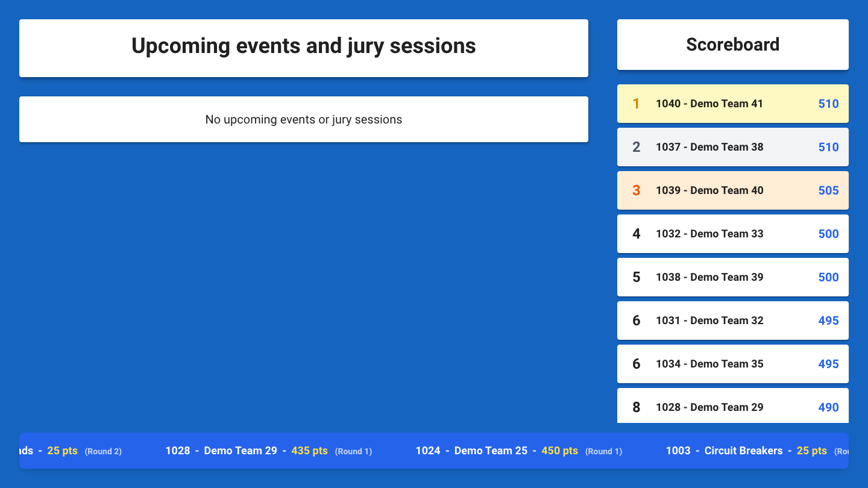The image size is (868, 488).
Task: Select "1028 - Demo Team 29" in the scoreboard
Action: click(709, 407)
